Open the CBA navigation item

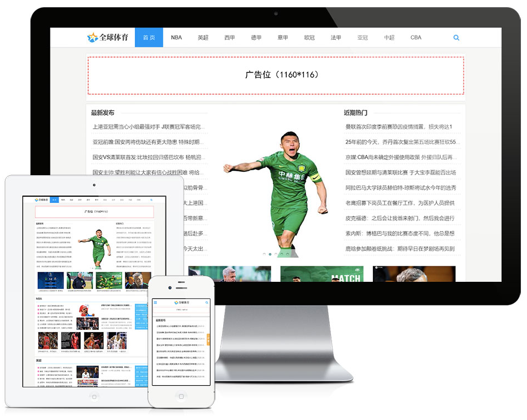click(415, 38)
